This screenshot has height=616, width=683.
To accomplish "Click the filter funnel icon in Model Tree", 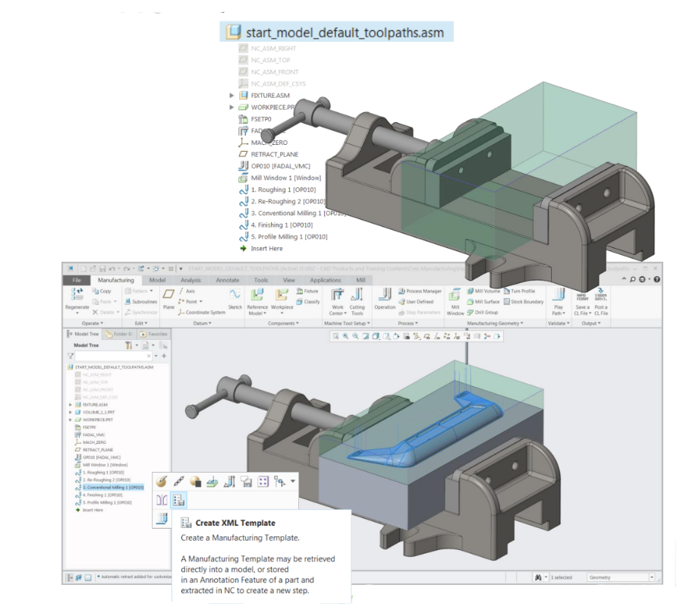I will tap(70, 356).
